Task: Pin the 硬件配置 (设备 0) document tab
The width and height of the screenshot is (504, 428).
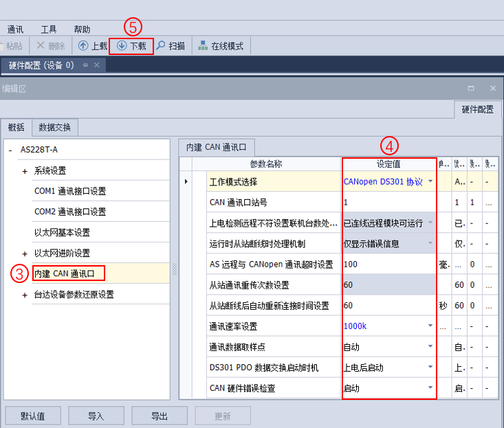Action: pyautogui.click(x=85, y=65)
